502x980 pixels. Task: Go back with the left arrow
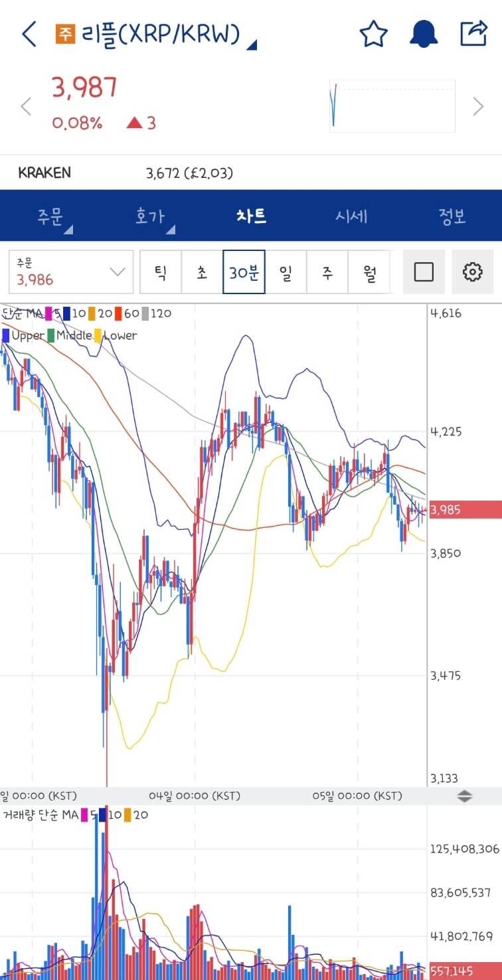29,34
